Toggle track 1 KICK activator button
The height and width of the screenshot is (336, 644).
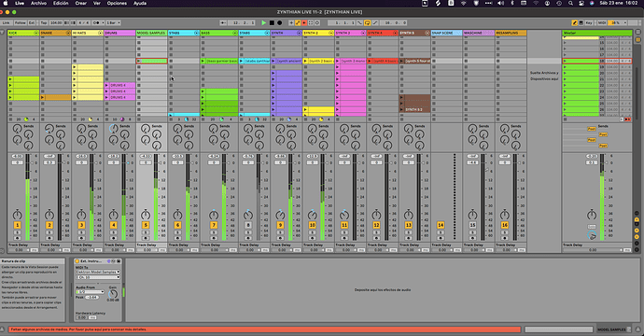[17, 225]
